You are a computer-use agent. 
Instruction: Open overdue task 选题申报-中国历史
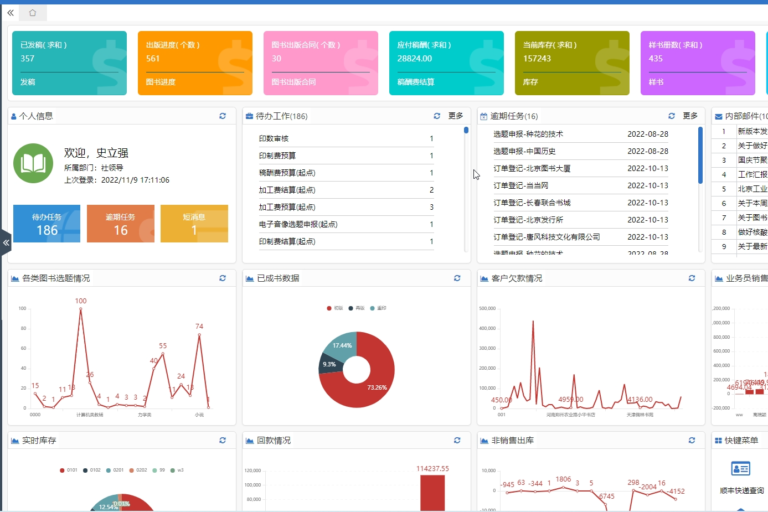point(581,151)
